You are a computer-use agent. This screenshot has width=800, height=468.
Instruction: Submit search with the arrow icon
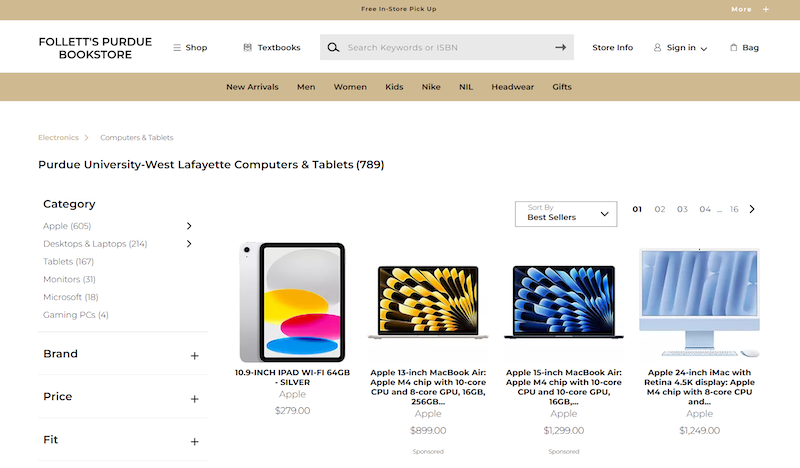pos(561,47)
